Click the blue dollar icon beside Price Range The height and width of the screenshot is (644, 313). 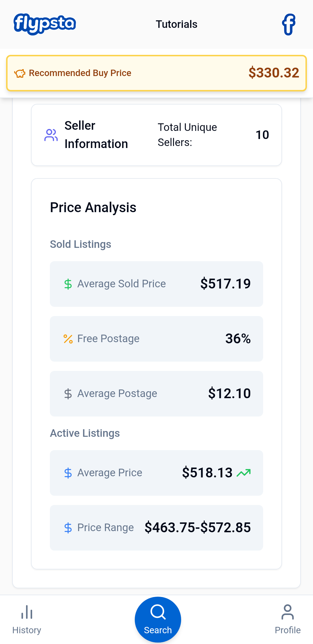point(68,528)
